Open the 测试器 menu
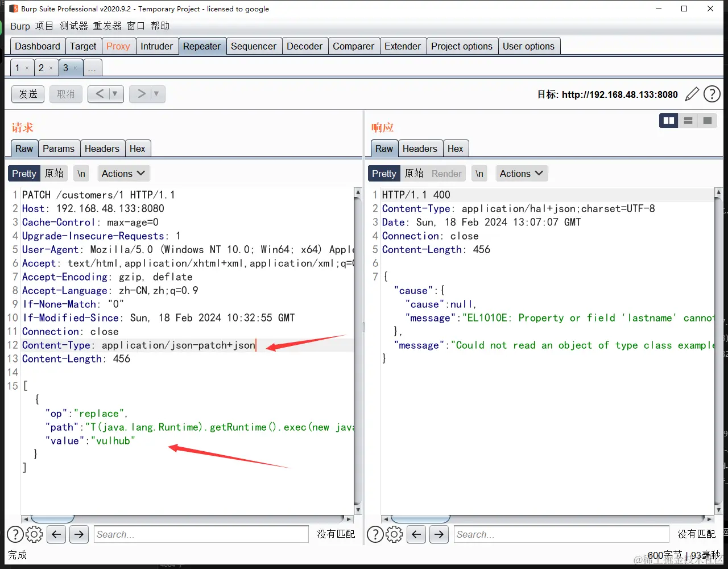The width and height of the screenshot is (728, 569). 73,26
